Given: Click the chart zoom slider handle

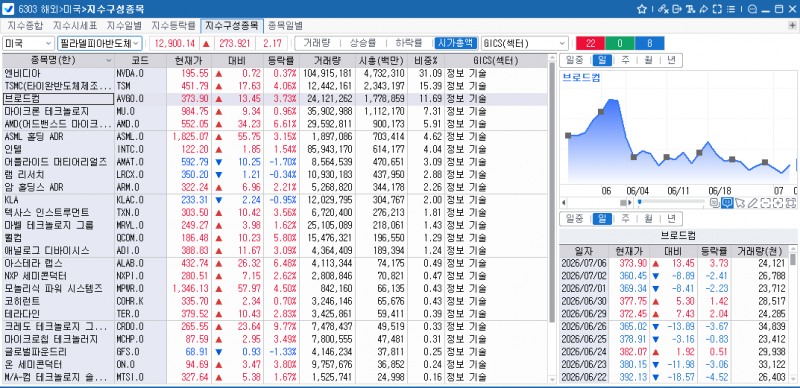Looking at the screenshot, I should pos(639,202).
